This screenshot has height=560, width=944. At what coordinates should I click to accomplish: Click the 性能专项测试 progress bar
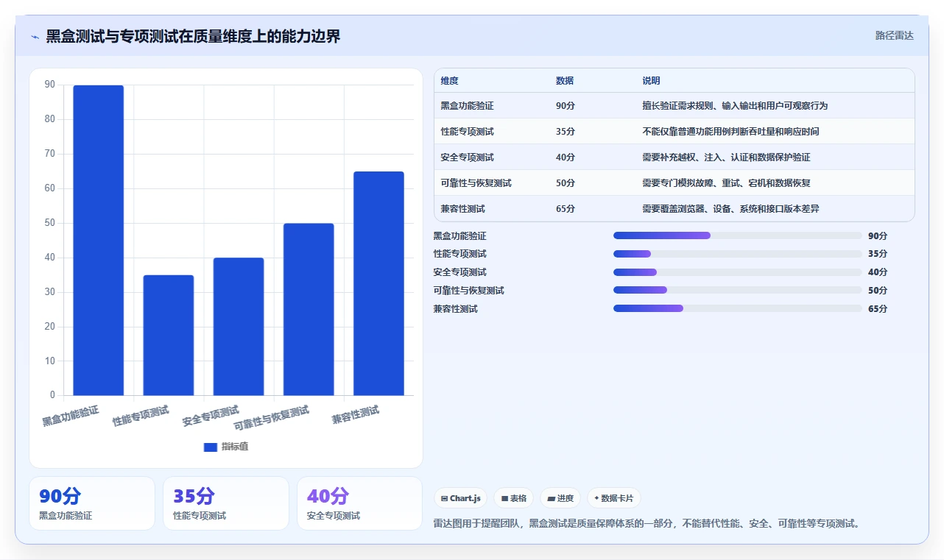[737, 254]
